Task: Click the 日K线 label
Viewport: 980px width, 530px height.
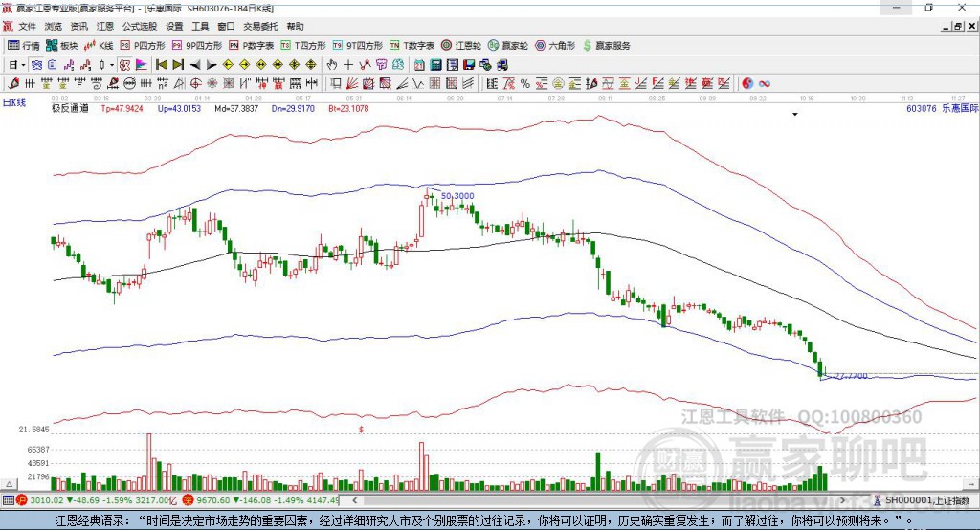Action: tap(14, 102)
